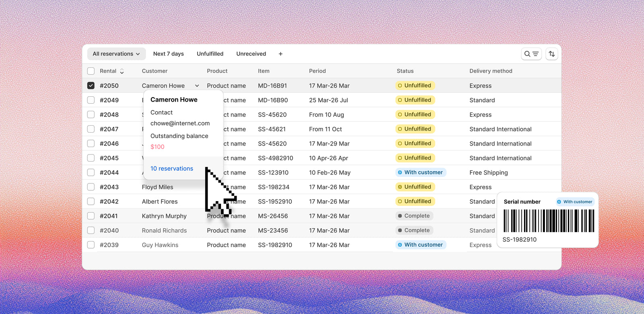Tick the checkbox for rental #2043

(x=91, y=187)
